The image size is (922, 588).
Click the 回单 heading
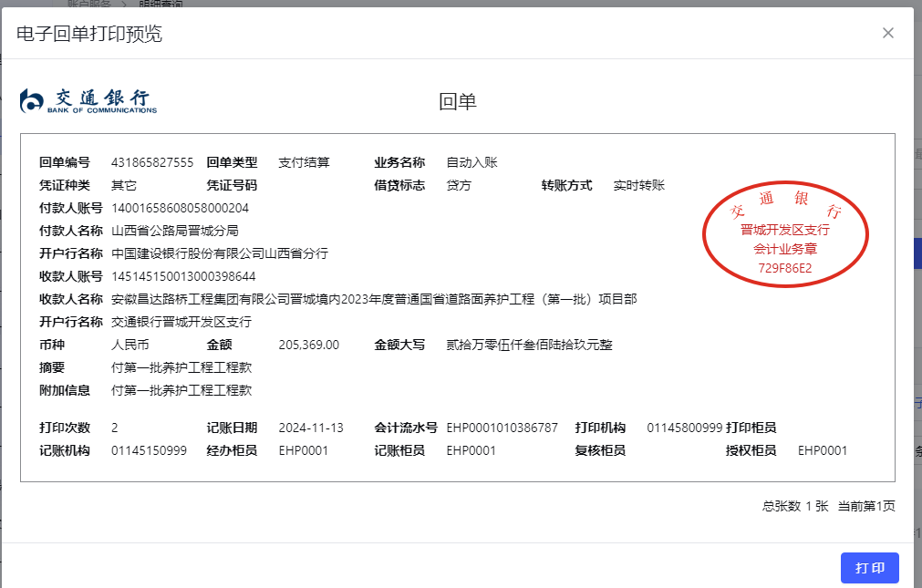coord(458,101)
